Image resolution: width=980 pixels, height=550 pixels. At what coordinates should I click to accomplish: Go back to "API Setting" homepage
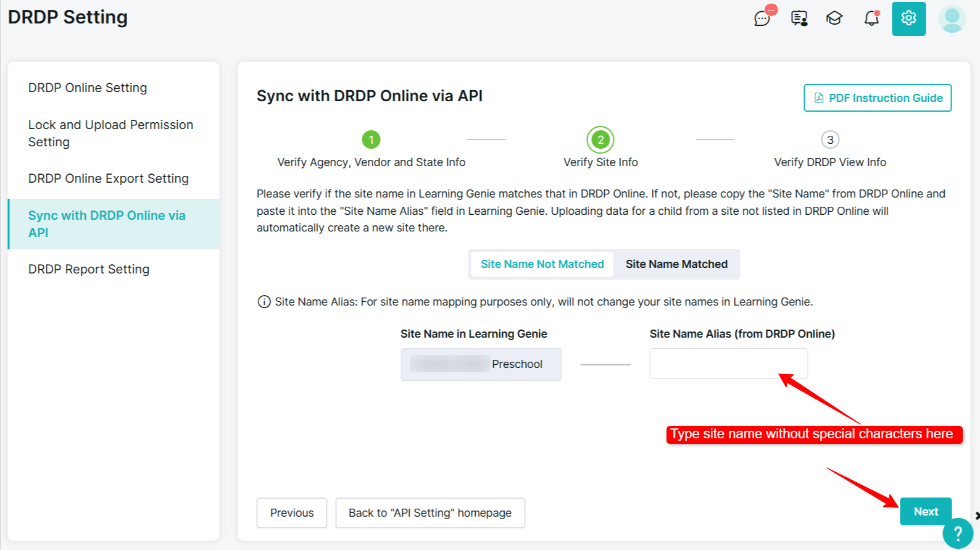click(430, 513)
